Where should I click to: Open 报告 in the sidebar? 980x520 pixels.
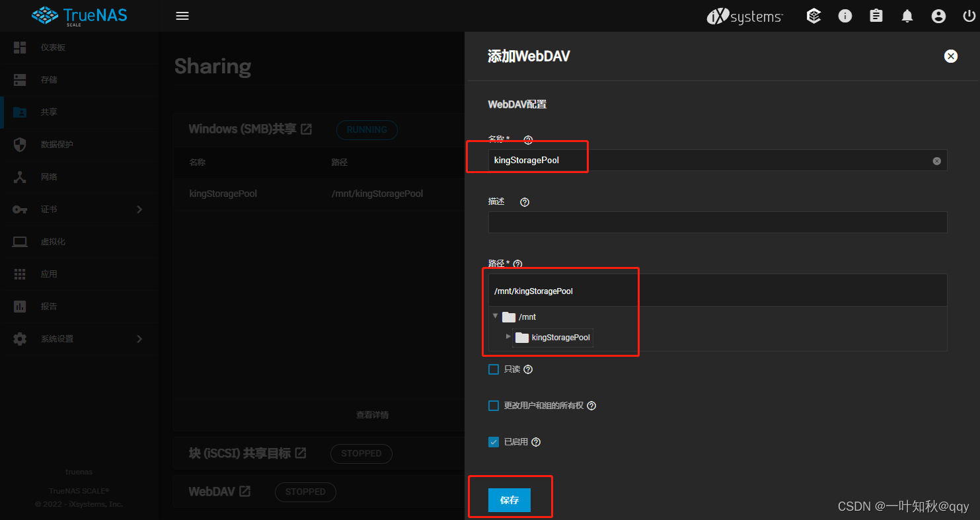79,307
